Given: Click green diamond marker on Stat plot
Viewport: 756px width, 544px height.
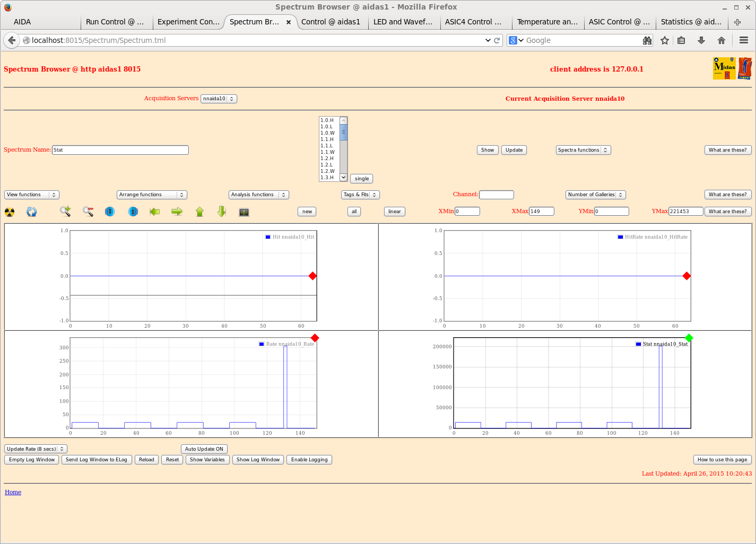Looking at the screenshot, I should coord(689,338).
